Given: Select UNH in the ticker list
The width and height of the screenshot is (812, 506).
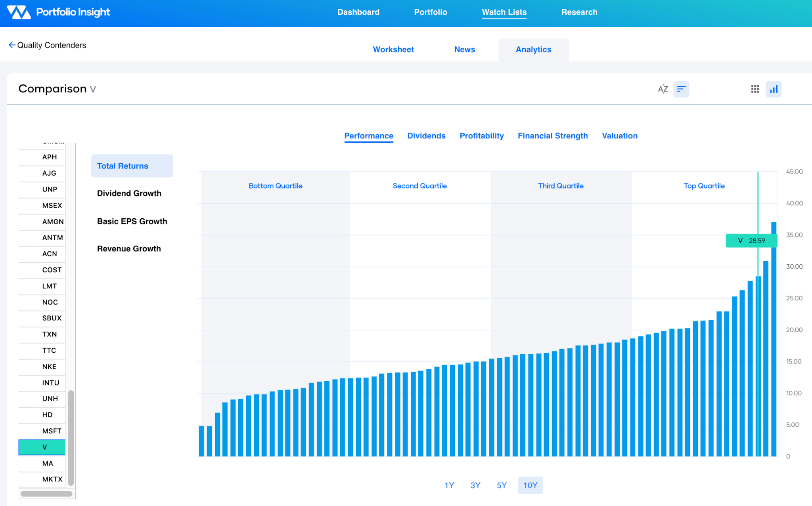Looking at the screenshot, I should tap(42, 399).
